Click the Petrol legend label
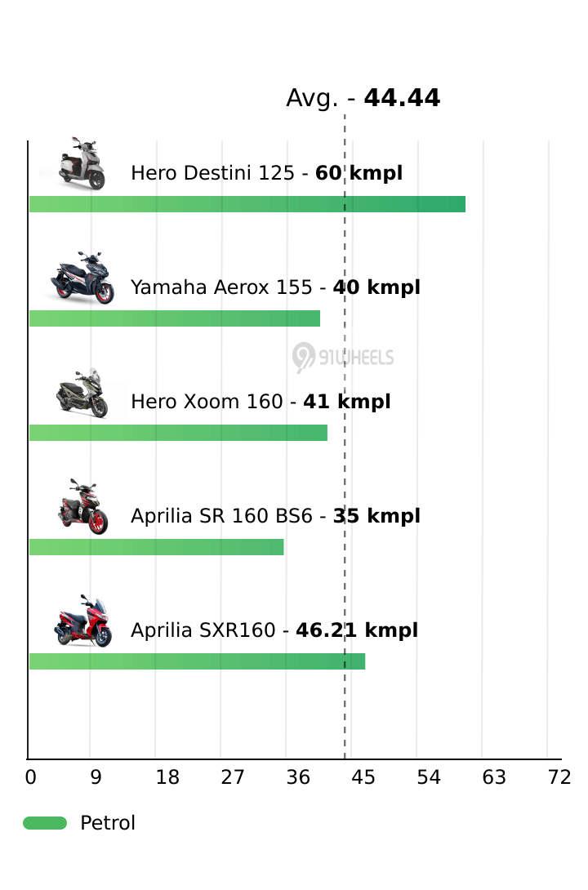The width and height of the screenshot is (588, 890). coord(108,823)
